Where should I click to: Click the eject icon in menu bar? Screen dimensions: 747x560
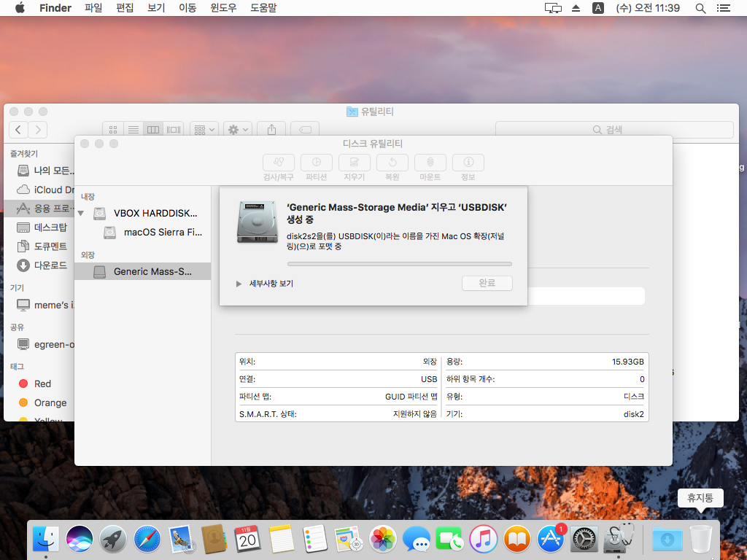pyautogui.click(x=576, y=8)
